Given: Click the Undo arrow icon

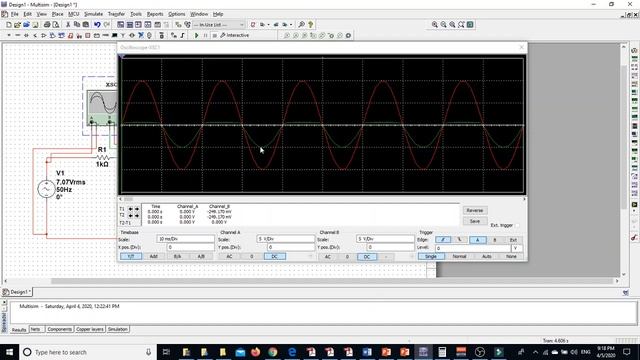Looking at the screenshot, I should [x=97, y=25].
